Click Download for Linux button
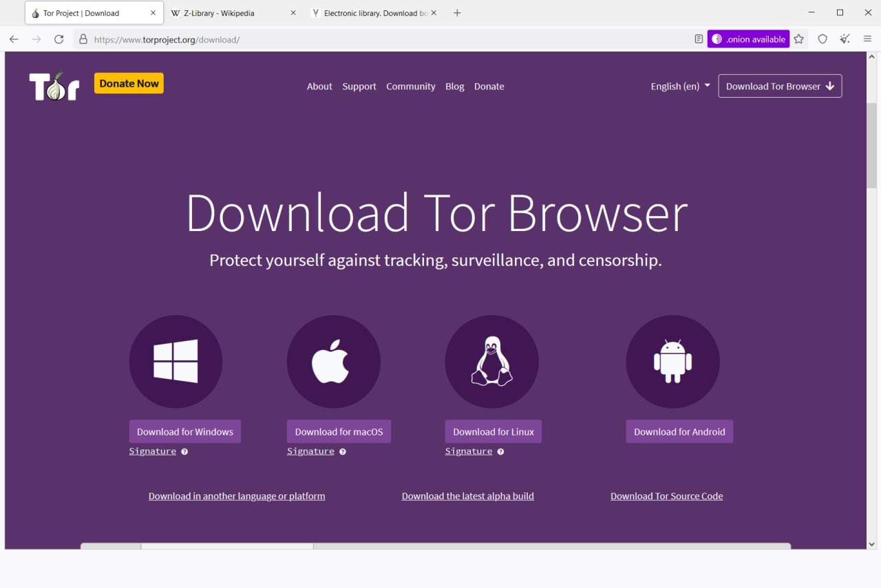The height and width of the screenshot is (588, 881). 493,432
